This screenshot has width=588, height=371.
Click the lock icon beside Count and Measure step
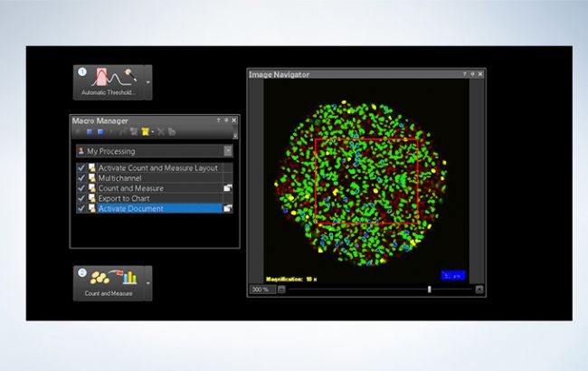tap(228, 187)
